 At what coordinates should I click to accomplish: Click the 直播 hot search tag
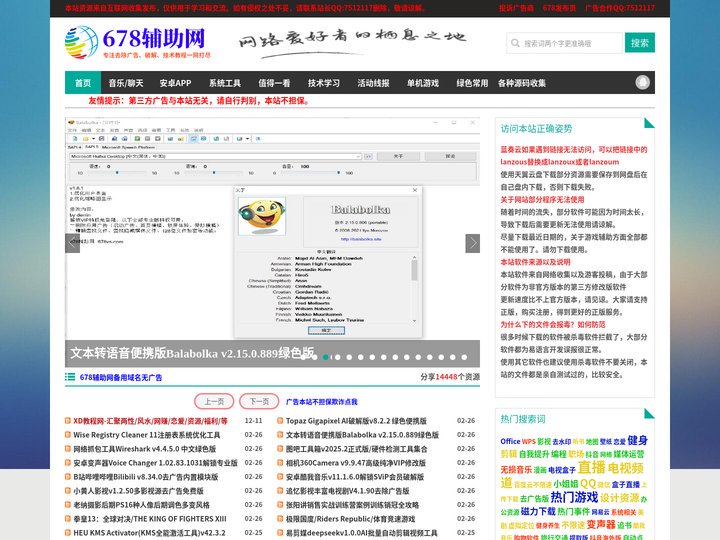pos(591,467)
